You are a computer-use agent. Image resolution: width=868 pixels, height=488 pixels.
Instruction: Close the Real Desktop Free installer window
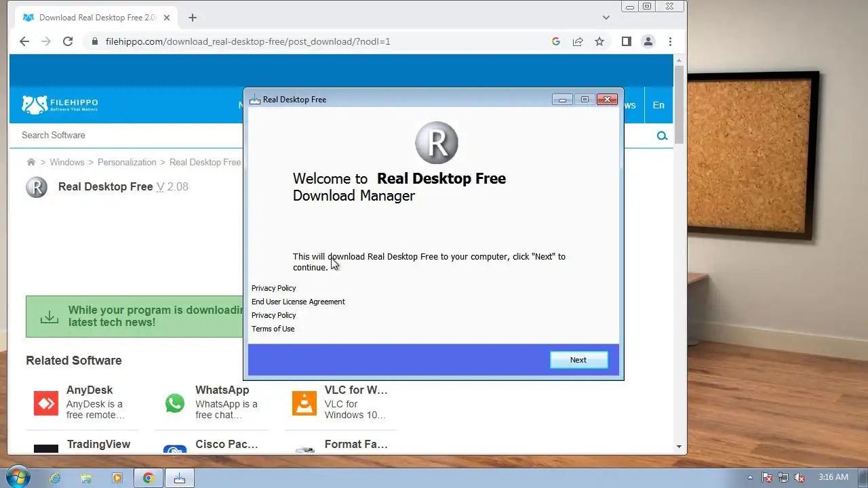point(607,100)
